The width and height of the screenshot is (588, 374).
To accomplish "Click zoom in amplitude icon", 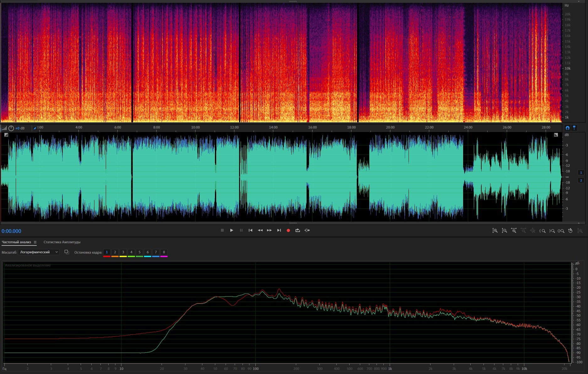I will click(x=495, y=231).
